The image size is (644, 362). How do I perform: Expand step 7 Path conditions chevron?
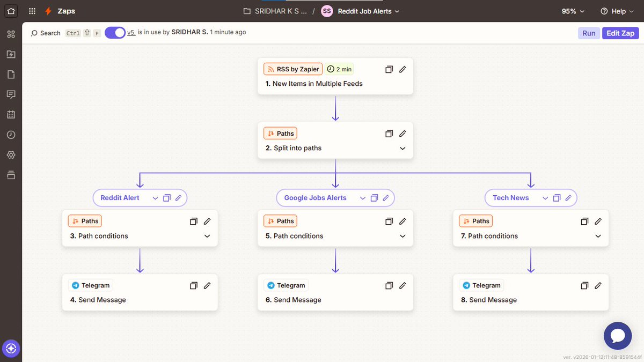pos(598,237)
